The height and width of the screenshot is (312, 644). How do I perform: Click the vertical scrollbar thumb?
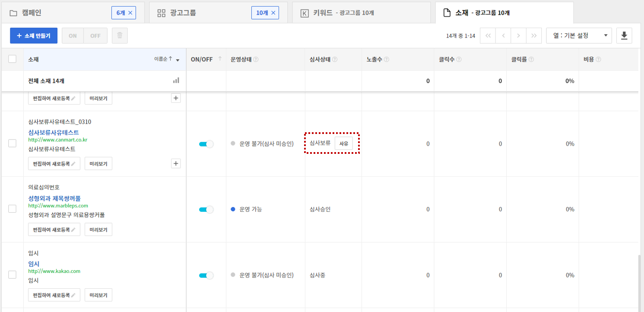(640, 283)
